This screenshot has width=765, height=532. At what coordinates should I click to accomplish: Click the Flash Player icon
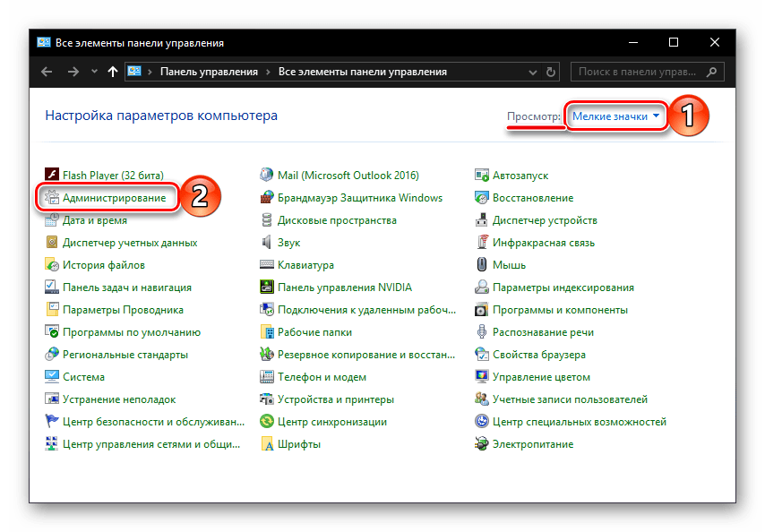point(52,176)
